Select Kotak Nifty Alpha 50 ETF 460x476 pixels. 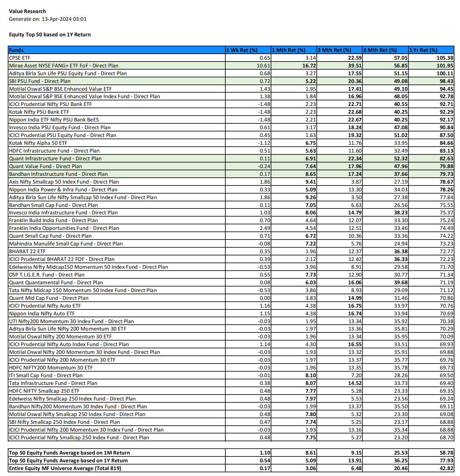(38, 143)
